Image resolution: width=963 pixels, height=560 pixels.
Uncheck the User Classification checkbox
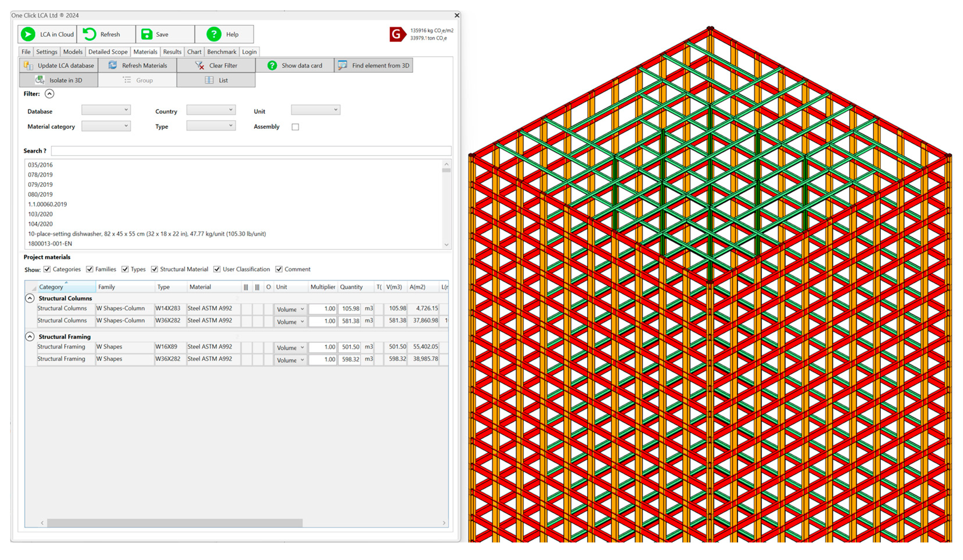click(x=217, y=269)
